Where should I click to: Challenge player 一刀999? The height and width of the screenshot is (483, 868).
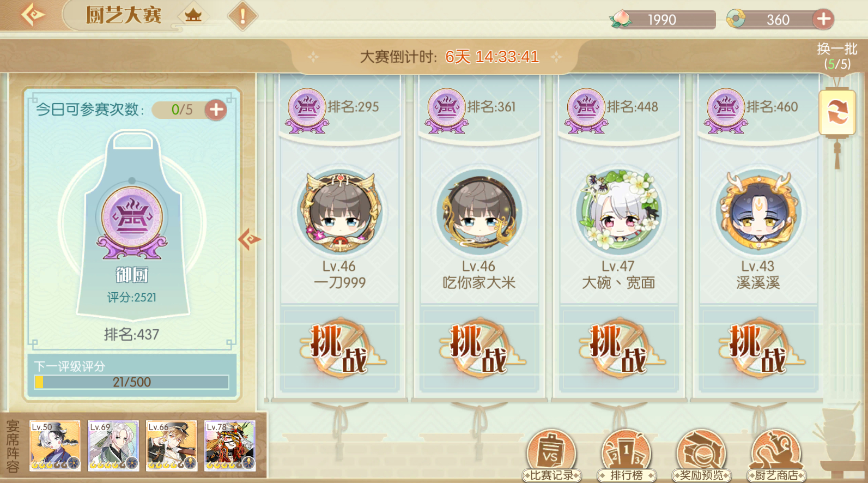pos(339,349)
